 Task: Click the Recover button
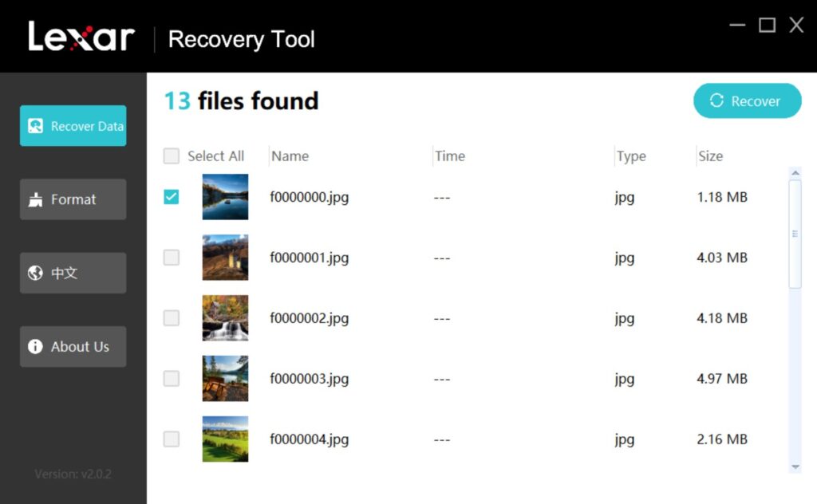[x=747, y=101]
